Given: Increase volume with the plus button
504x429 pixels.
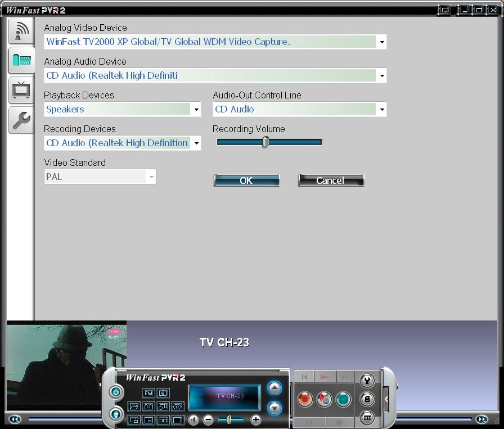Looking at the screenshot, I should [256, 419].
